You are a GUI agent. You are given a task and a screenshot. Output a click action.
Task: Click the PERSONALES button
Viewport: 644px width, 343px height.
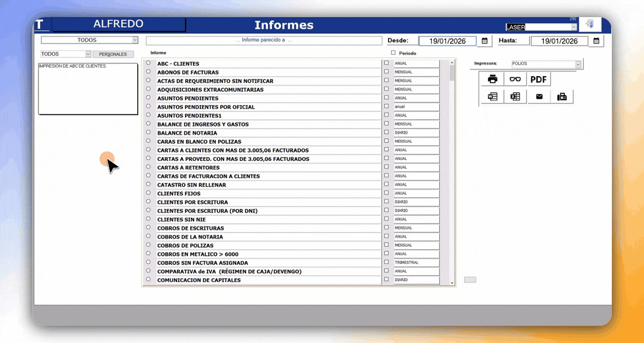point(113,54)
